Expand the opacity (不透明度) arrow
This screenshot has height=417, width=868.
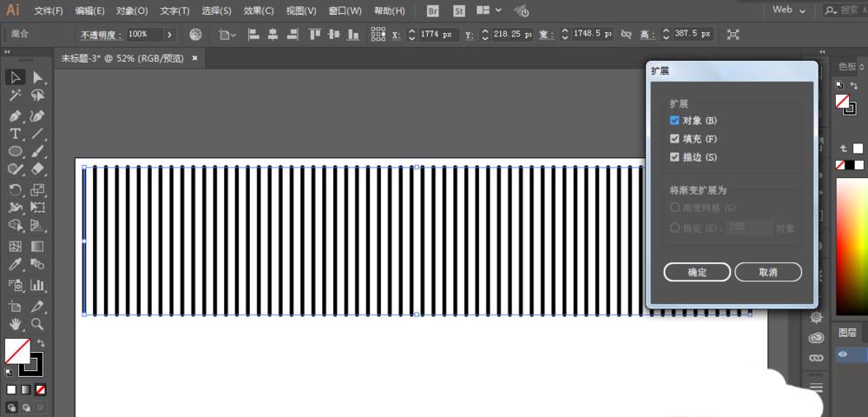(169, 35)
